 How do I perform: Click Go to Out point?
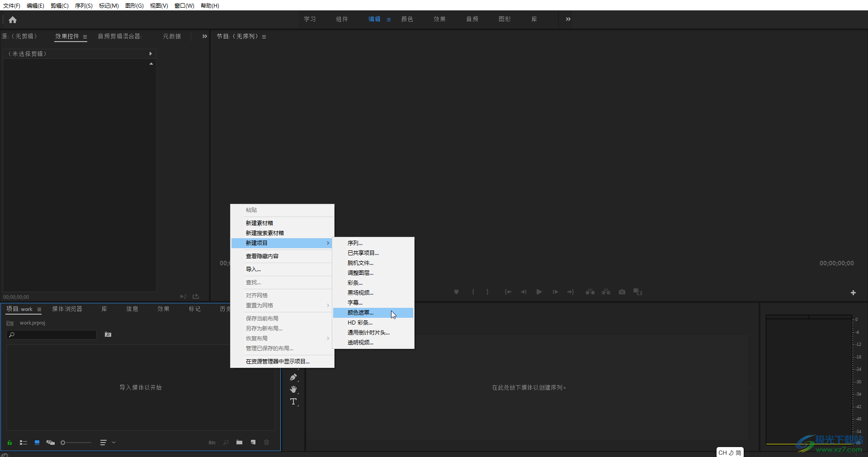pyautogui.click(x=571, y=292)
